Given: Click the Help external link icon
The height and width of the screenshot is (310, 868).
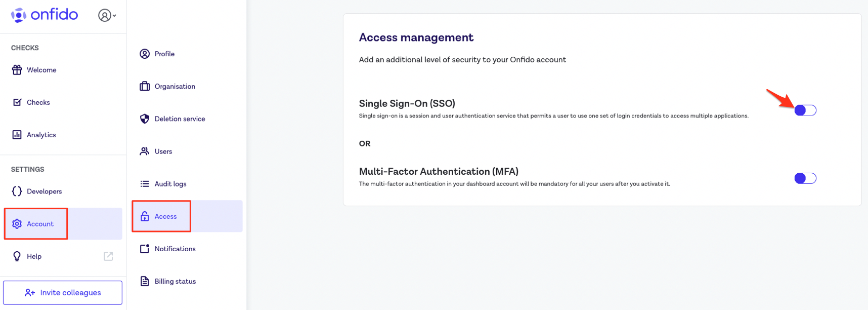Looking at the screenshot, I should (108, 256).
